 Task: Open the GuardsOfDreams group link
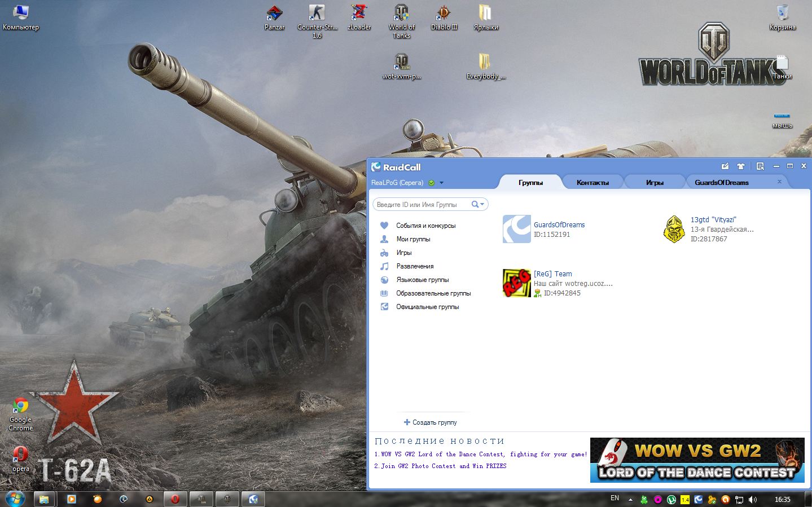[559, 224]
